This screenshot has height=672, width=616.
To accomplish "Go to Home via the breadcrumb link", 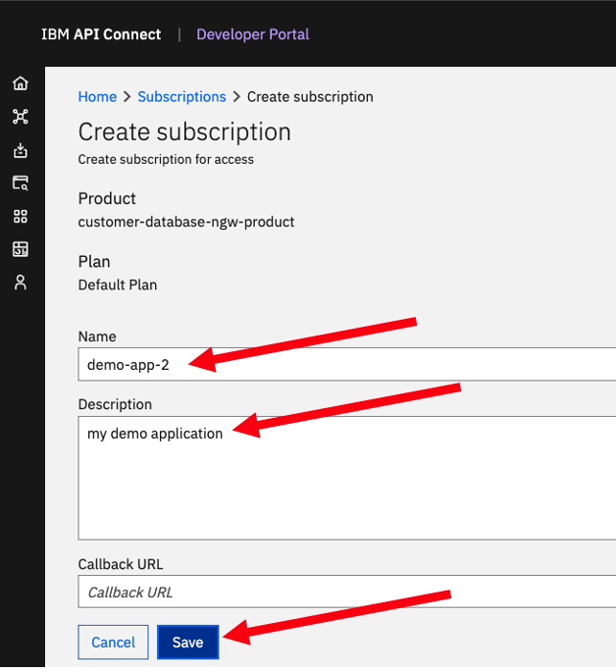I will [97, 97].
